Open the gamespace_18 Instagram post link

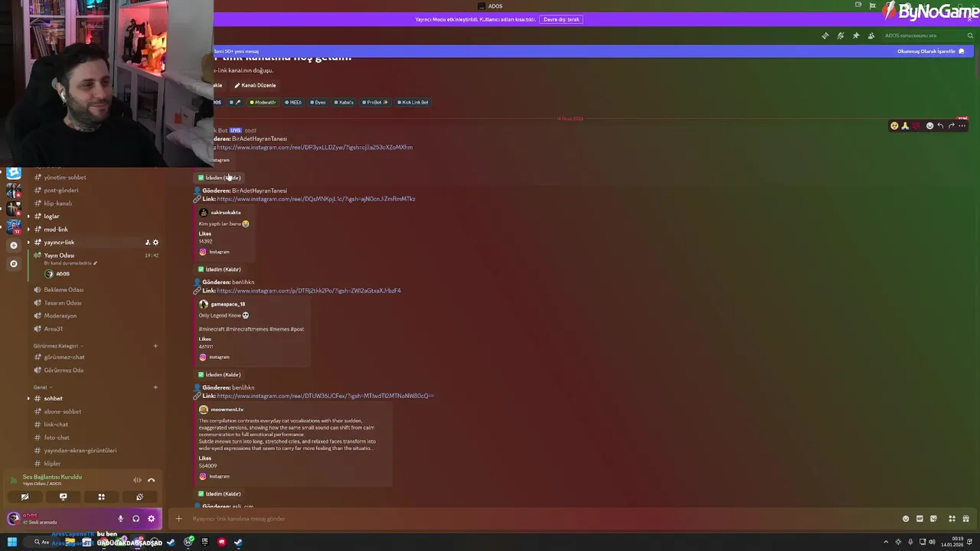(309, 291)
